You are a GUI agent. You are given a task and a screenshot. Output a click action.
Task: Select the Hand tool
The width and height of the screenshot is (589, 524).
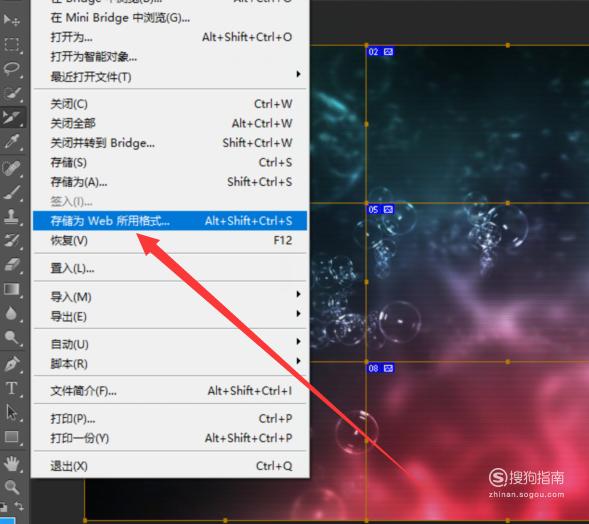(11, 464)
